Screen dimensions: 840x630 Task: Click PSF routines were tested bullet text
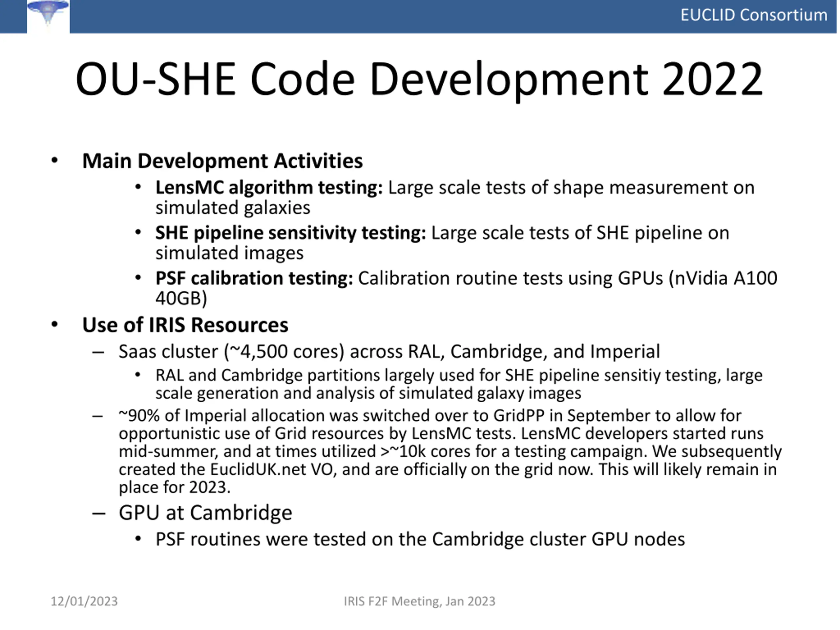coord(420,540)
